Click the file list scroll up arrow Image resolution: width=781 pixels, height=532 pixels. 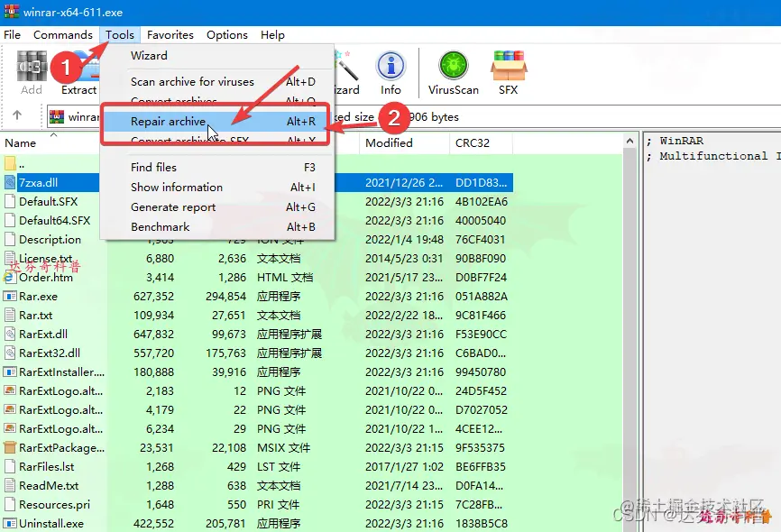click(x=629, y=142)
